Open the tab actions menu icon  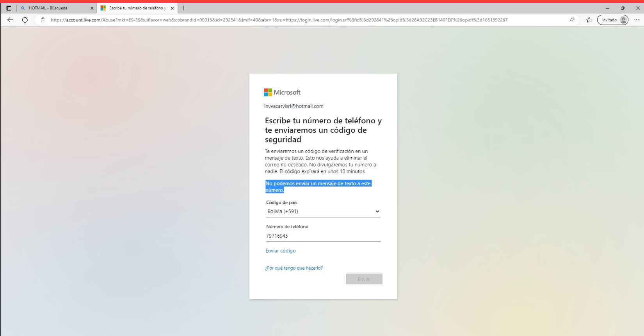[9, 8]
